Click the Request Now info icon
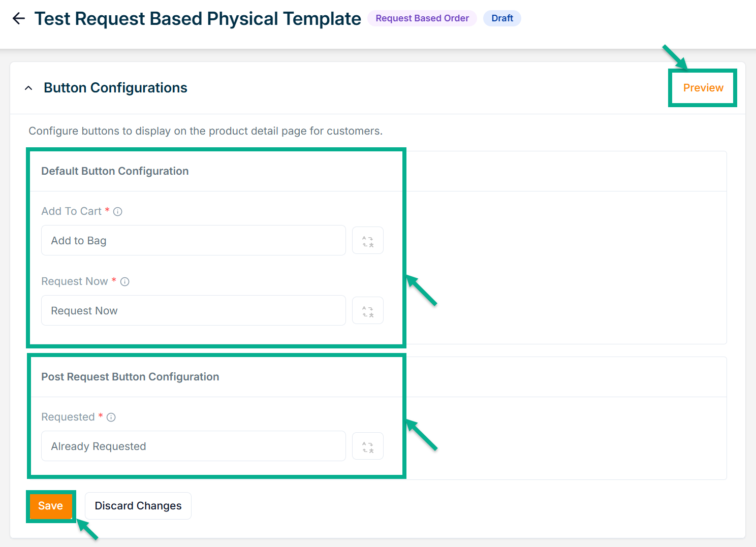 pyautogui.click(x=125, y=282)
